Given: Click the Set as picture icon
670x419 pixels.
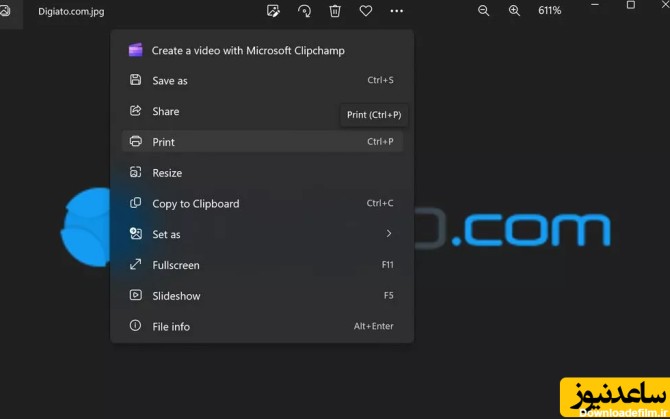Looking at the screenshot, I should [135, 234].
